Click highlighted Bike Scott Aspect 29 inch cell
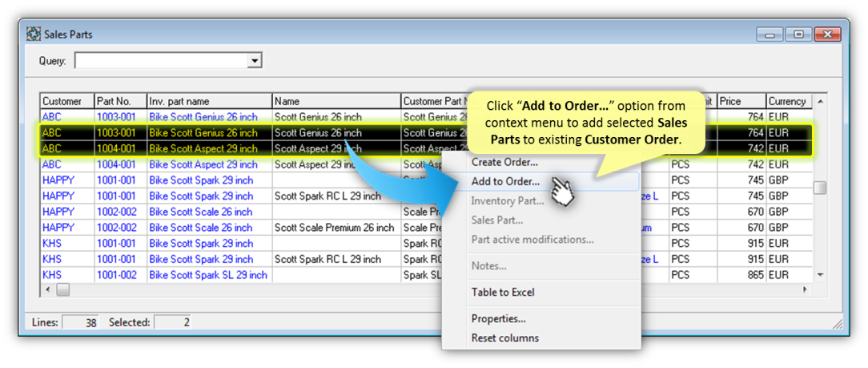 (210, 149)
